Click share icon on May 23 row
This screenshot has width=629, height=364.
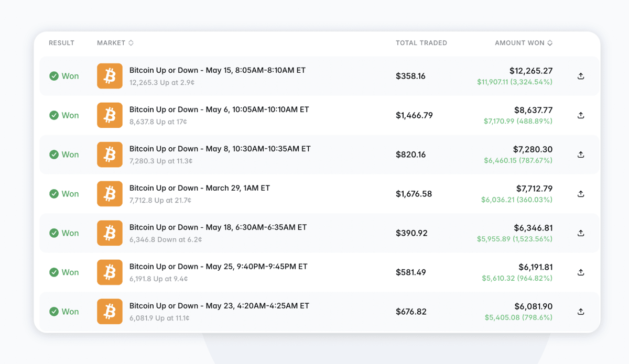pos(581,312)
